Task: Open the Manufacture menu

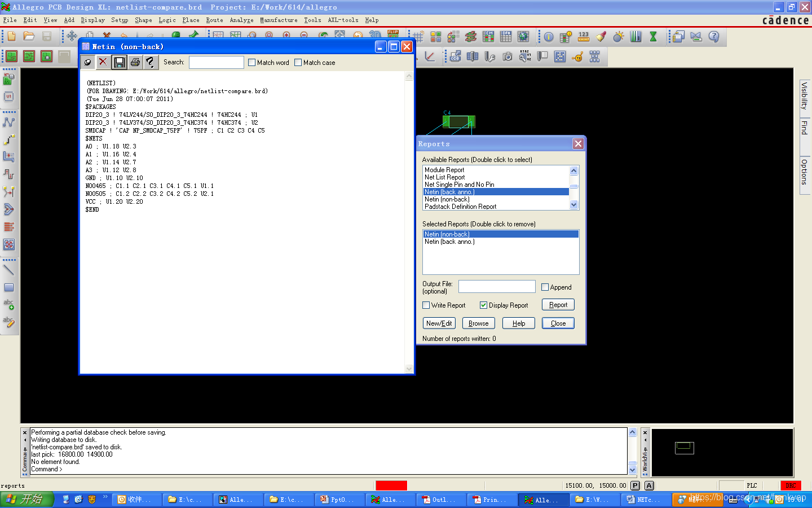Action: pos(279,20)
